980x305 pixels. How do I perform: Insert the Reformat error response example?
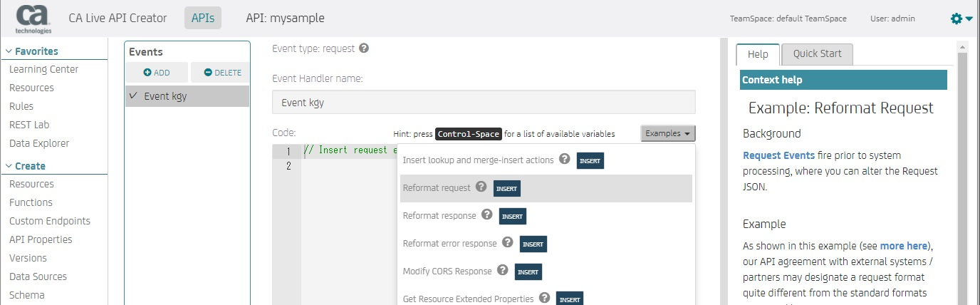coord(533,244)
